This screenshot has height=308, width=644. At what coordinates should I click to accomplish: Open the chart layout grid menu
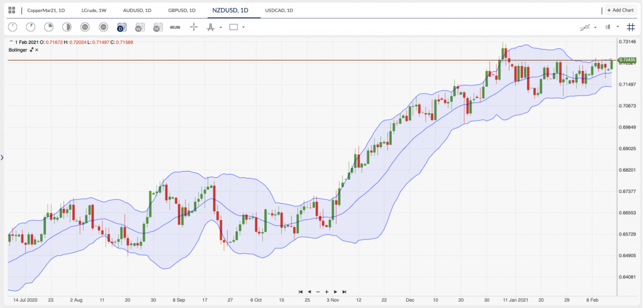tap(11, 10)
